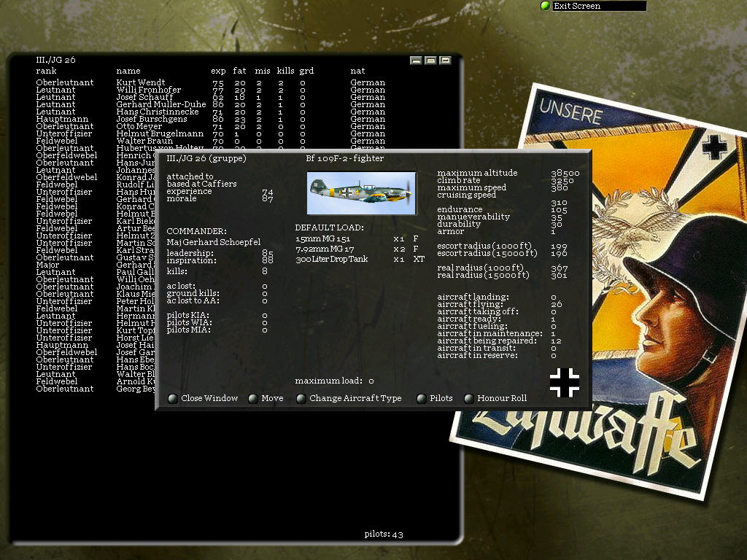Click the 'ac lost to AA:' line
This screenshot has width=747, height=560.
click(193, 300)
